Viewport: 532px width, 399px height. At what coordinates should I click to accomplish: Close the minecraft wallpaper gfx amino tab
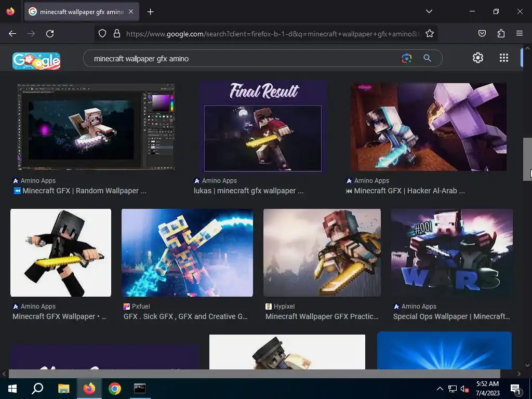pyautogui.click(x=131, y=11)
